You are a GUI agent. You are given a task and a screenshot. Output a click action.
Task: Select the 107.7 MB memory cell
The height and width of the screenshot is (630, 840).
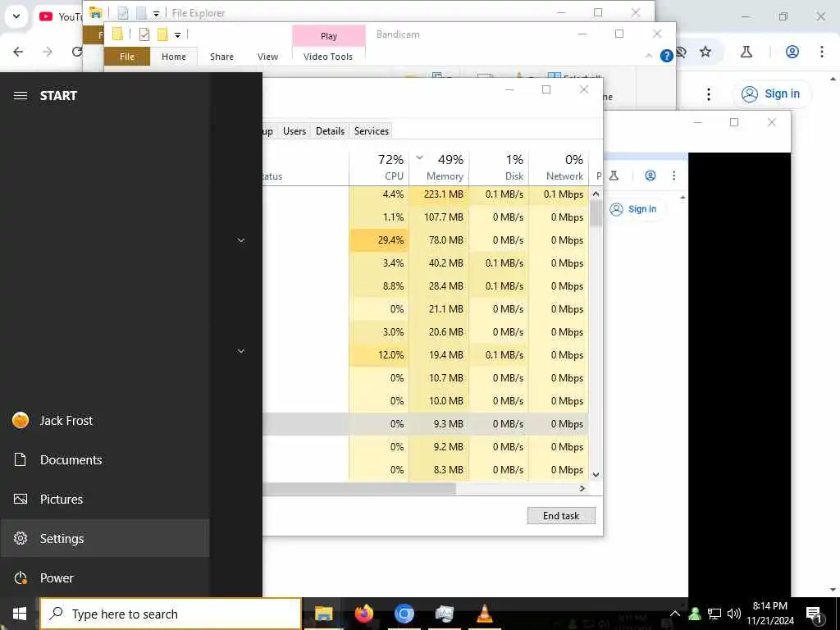click(x=440, y=217)
